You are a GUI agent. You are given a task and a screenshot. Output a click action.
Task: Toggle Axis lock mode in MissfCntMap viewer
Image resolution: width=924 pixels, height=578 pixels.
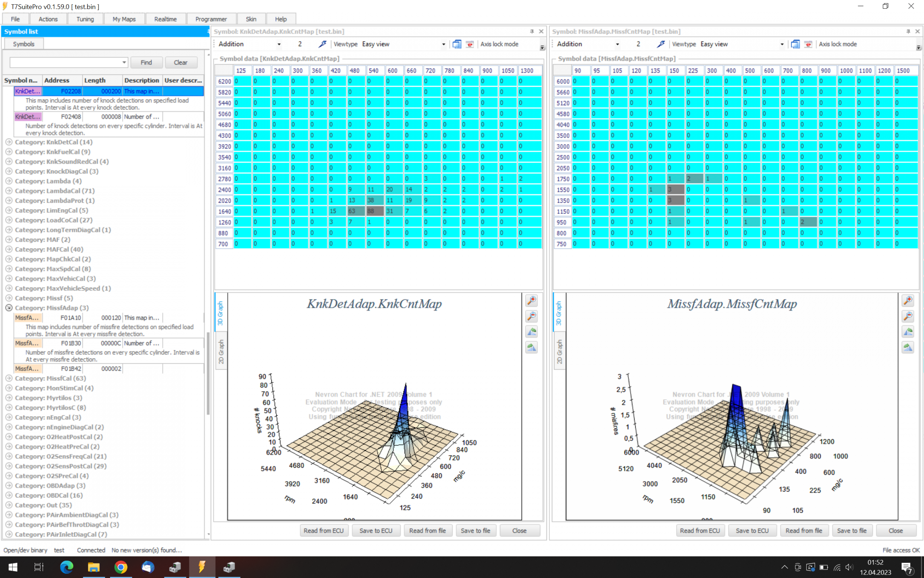(x=837, y=44)
